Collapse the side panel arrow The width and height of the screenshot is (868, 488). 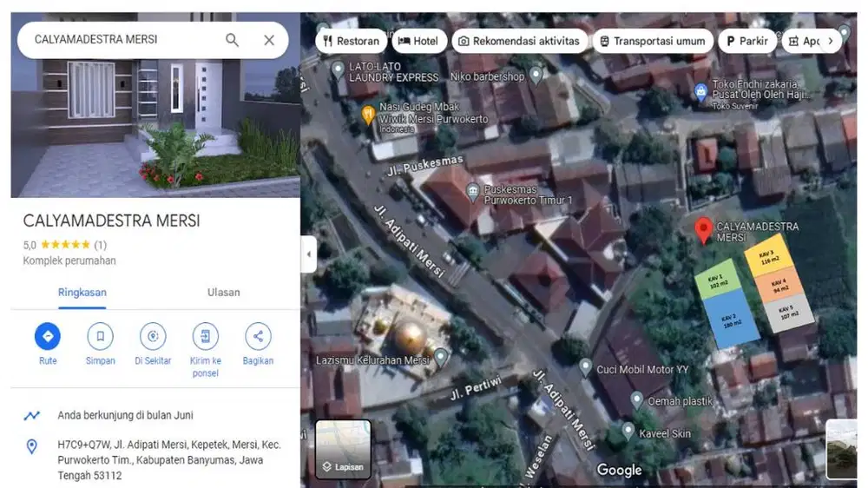(309, 254)
